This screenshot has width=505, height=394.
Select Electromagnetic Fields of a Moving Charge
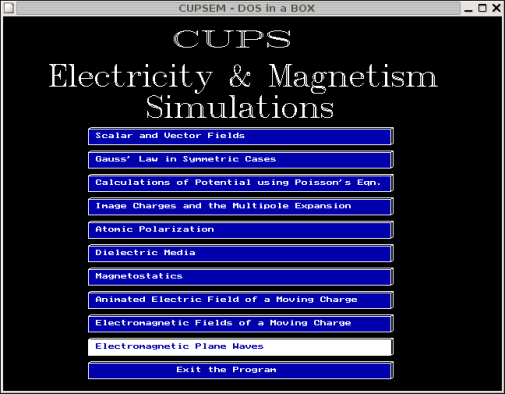pos(241,323)
